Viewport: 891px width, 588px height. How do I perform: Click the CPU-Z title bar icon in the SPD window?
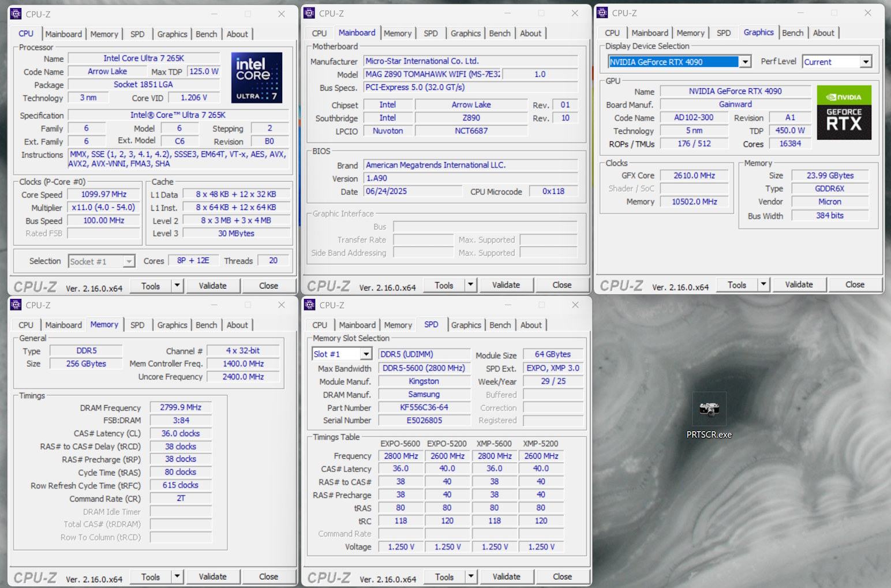tap(310, 305)
